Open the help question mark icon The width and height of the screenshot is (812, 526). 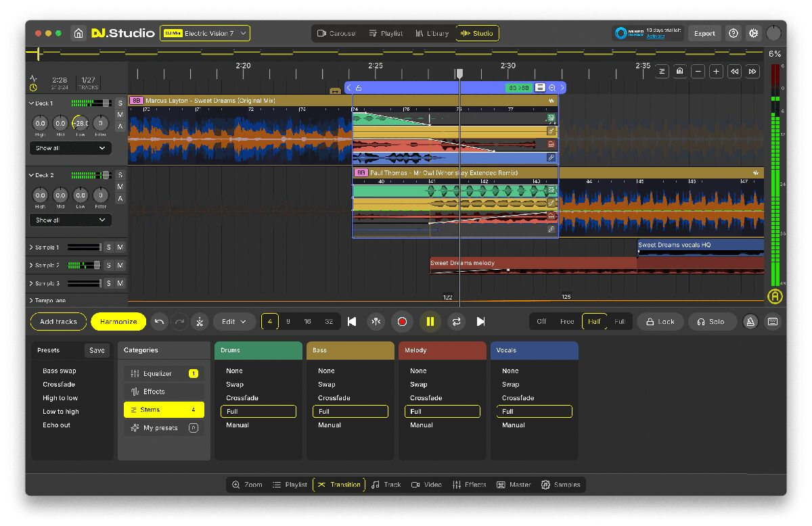[734, 33]
